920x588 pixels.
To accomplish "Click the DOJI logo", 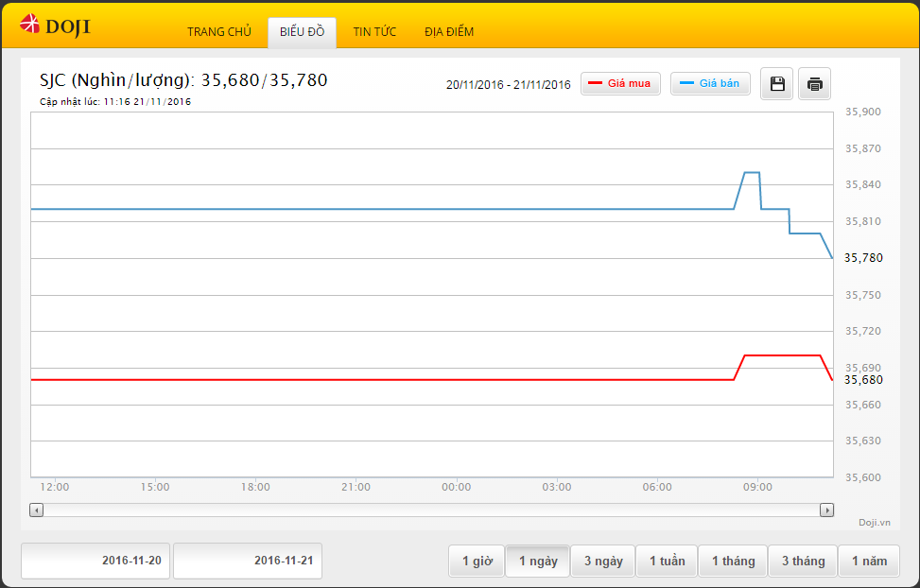I will (x=55, y=26).
